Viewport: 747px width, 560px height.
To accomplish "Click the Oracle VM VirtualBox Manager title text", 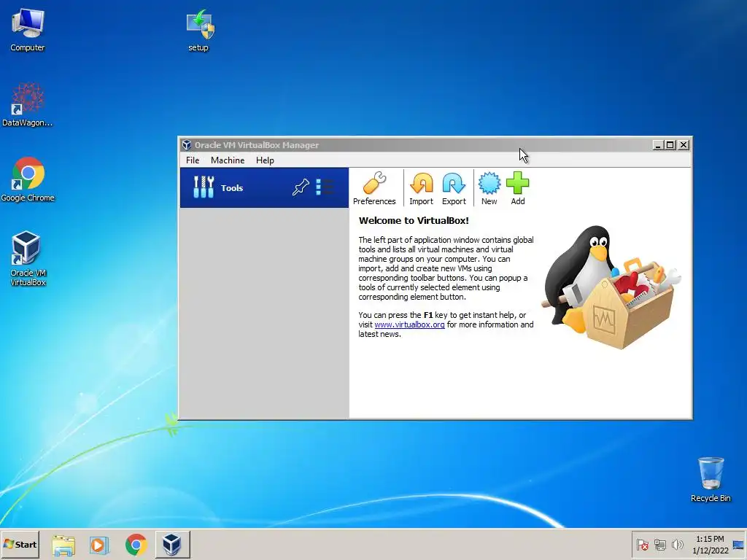I will click(256, 145).
